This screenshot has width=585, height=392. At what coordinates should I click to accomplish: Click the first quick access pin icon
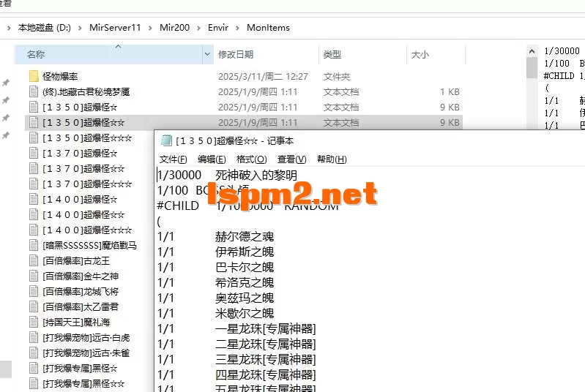click(6, 83)
